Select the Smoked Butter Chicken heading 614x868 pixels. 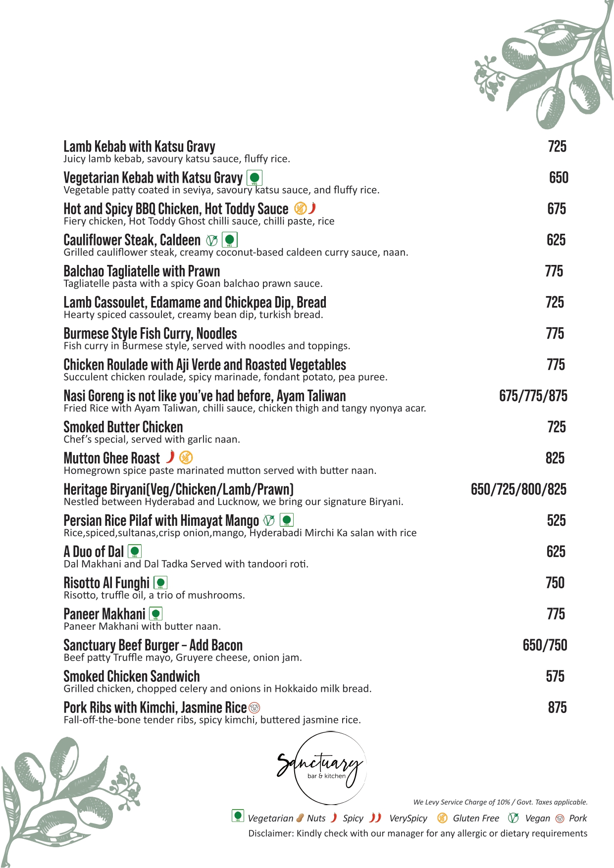[x=123, y=427]
